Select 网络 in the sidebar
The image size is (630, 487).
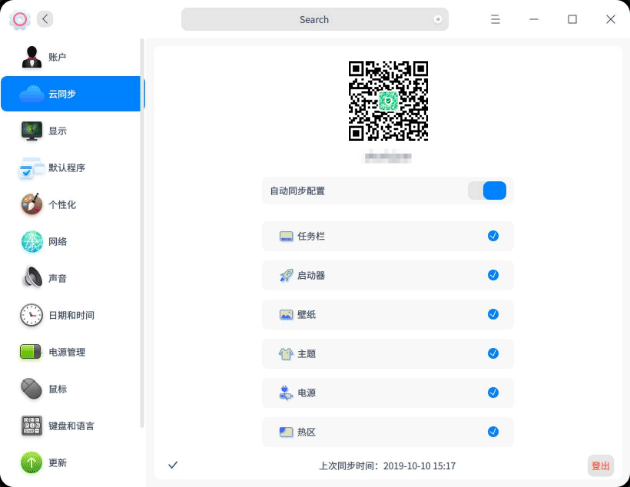coord(71,241)
